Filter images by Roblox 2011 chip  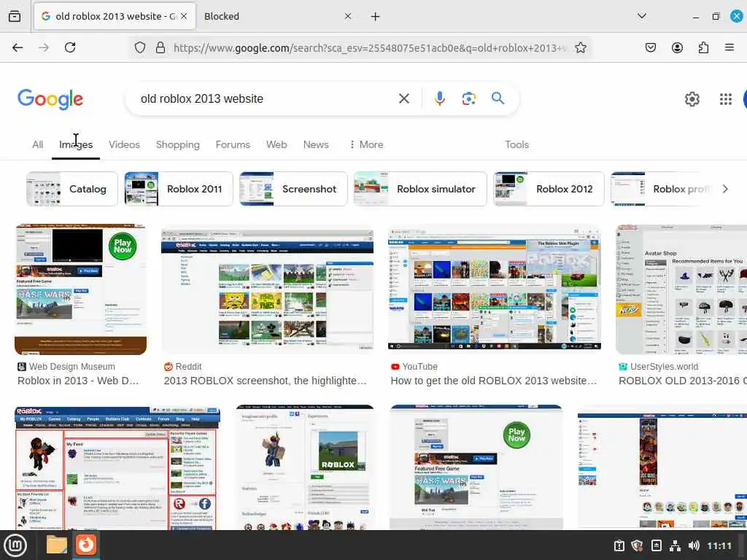tap(179, 189)
